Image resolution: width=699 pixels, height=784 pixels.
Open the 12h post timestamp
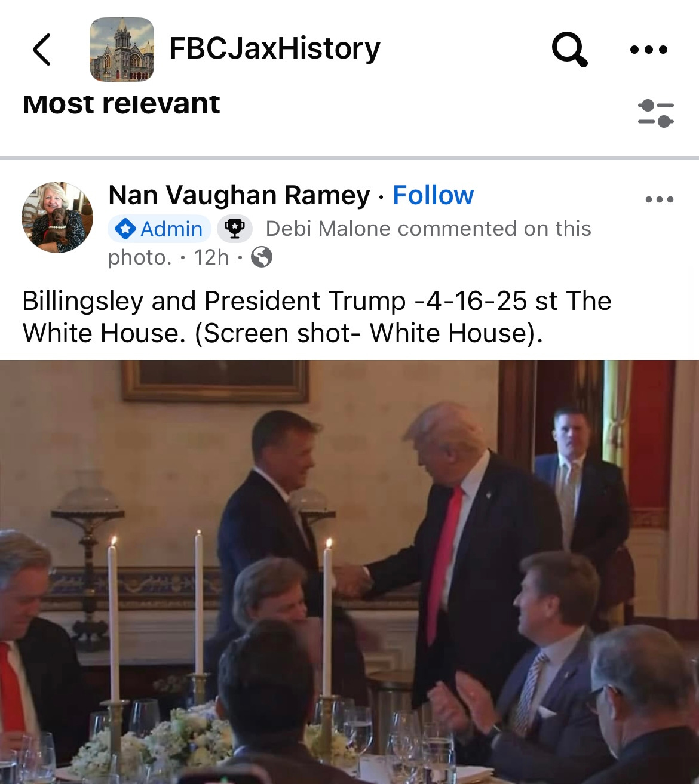211,257
